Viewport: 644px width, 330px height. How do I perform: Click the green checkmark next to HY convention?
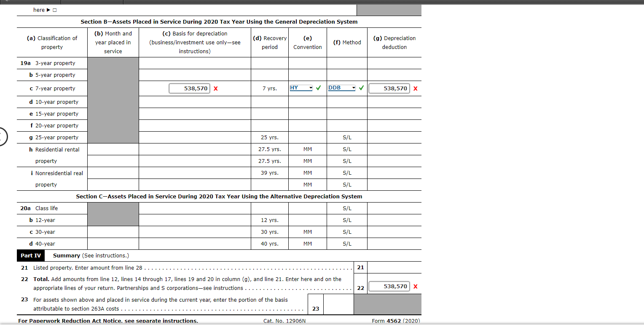(x=319, y=88)
